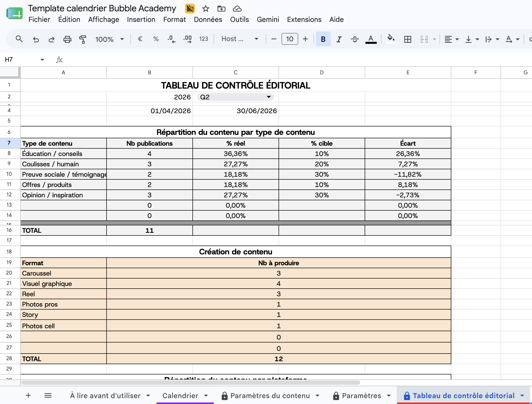Open the Google Sheets home icon
This screenshot has height=404, width=532.
pos(15,14)
